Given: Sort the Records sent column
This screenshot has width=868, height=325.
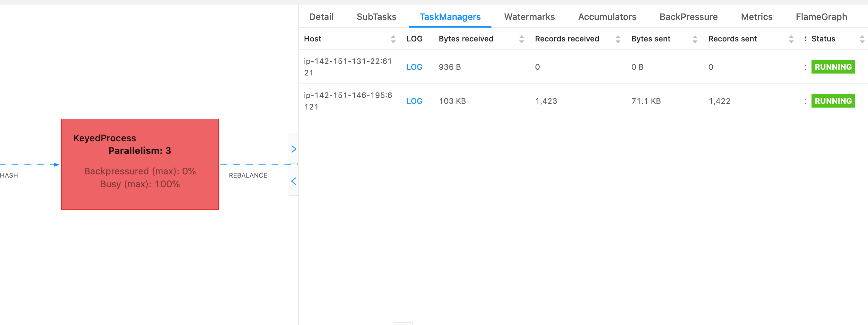Looking at the screenshot, I should click(791, 39).
